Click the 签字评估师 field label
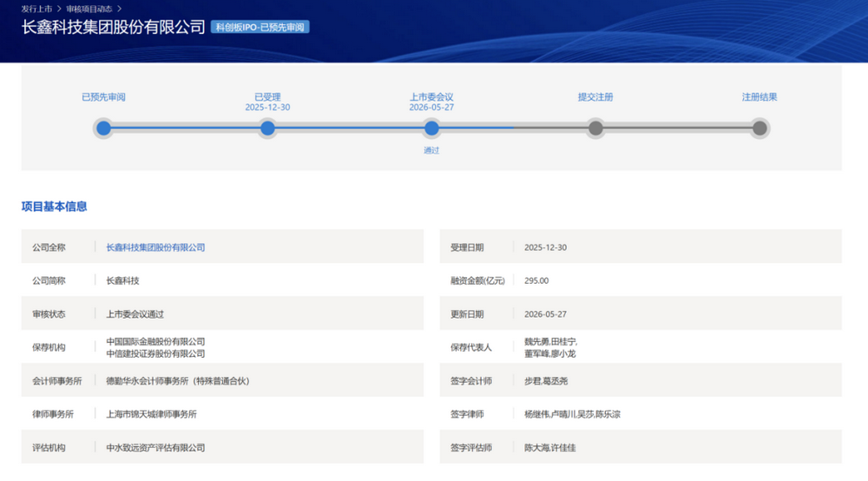 [x=471, y=447]
